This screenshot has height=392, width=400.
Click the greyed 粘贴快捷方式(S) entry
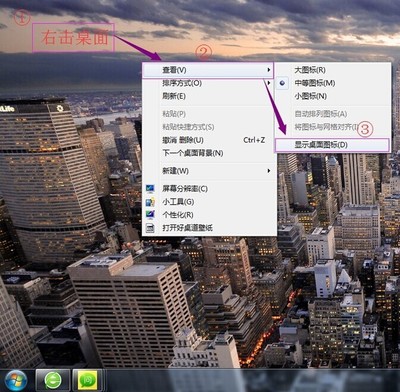209,127
